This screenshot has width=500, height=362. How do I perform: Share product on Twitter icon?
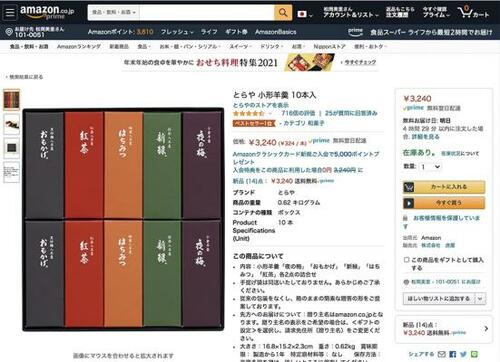pos(463,354)
